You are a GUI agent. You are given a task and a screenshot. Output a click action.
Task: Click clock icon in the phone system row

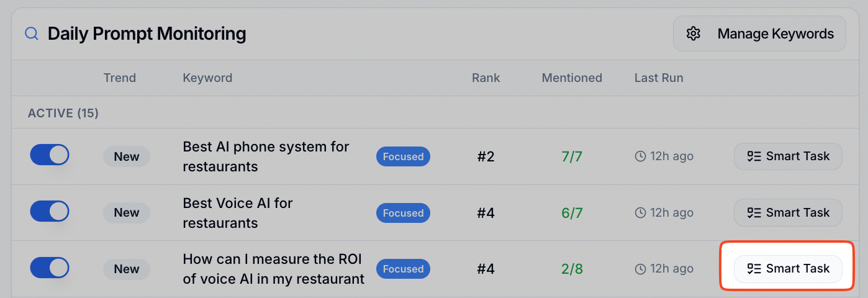[x=640, y=156]
